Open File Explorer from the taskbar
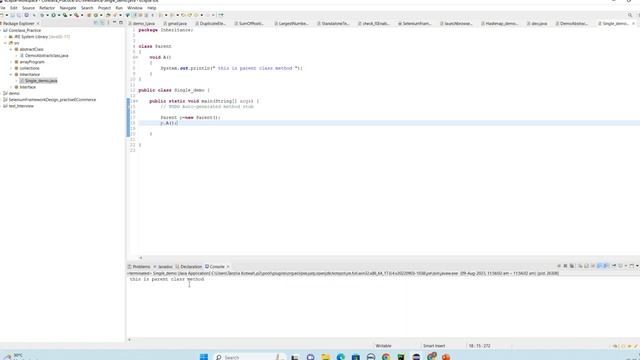The width and height of the screenshot is (640, 360). [325, 357]
